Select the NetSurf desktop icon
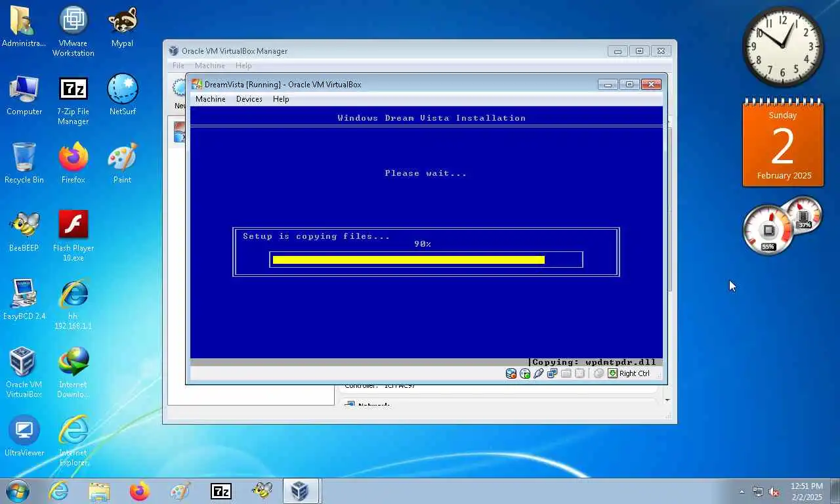840x504 pixels. (122, 96)
